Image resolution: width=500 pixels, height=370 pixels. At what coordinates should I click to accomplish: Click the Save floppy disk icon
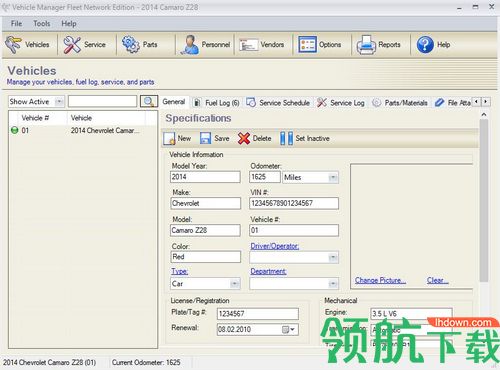(x=205, y=138)
